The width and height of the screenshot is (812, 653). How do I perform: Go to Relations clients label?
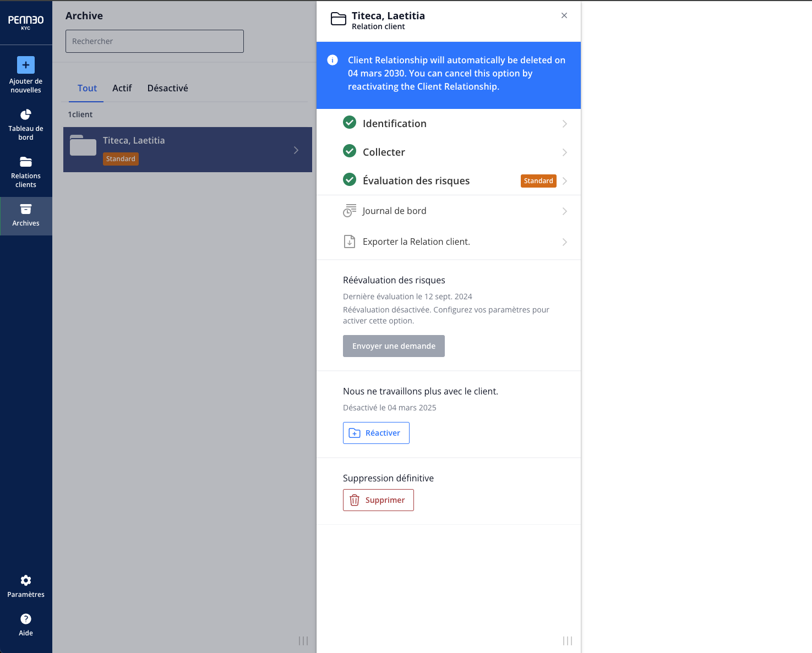pyautogui.click(x=26, y=180)
